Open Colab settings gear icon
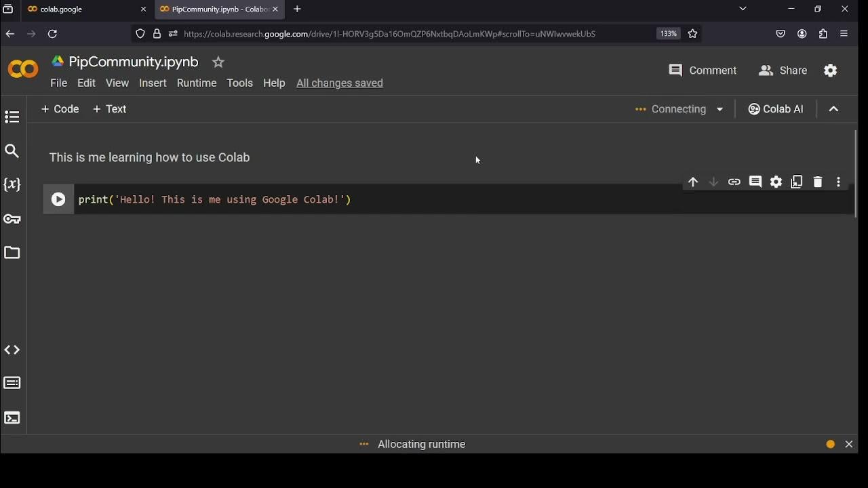This screenshot has width=868, height=488. 831,70
